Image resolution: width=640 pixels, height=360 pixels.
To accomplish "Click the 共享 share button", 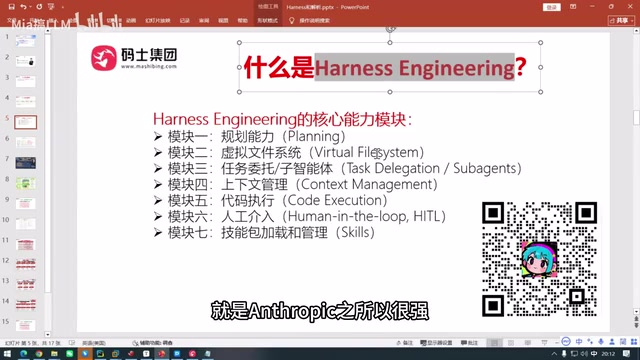I will (621, 20).
